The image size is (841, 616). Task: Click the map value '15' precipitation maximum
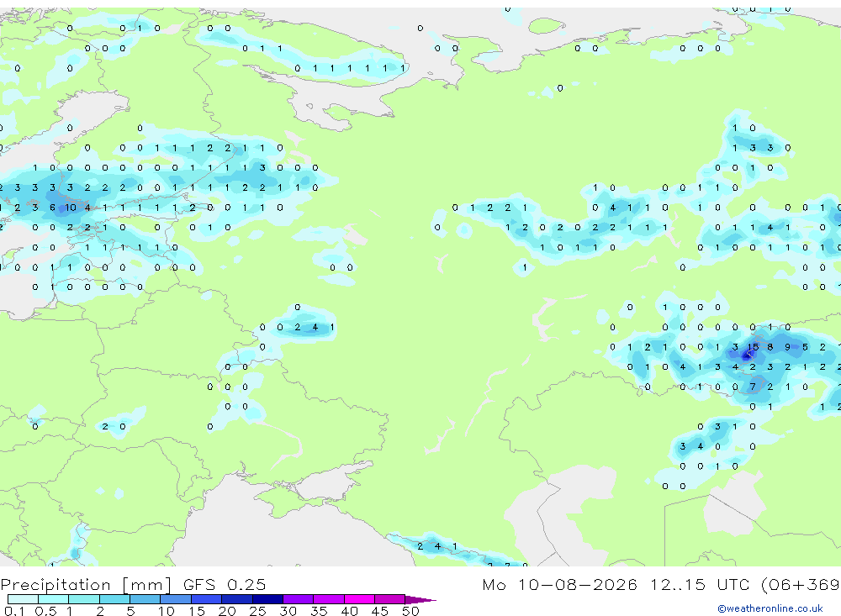pos(753,347)
